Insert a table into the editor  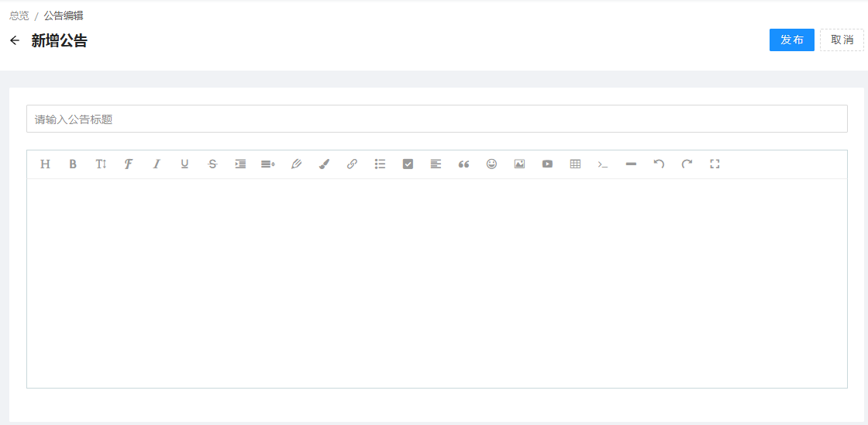pos(575,164)
